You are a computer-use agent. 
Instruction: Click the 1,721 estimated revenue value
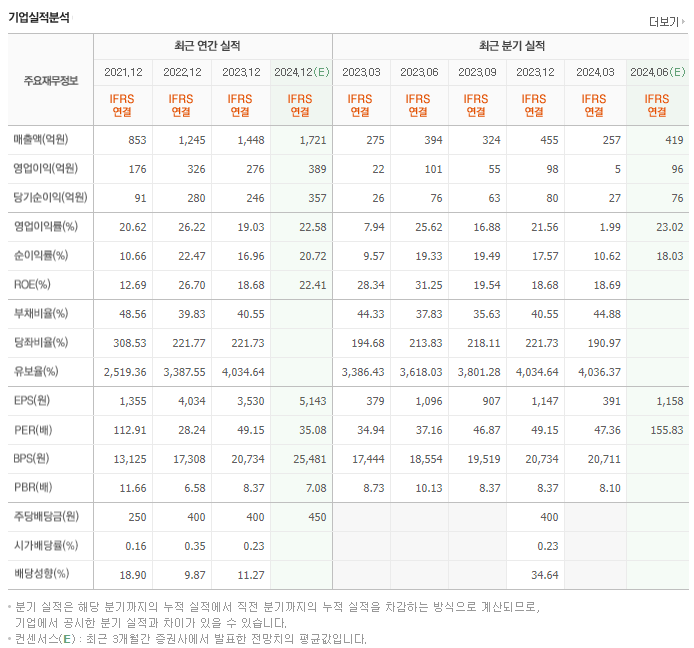[313, 140]
